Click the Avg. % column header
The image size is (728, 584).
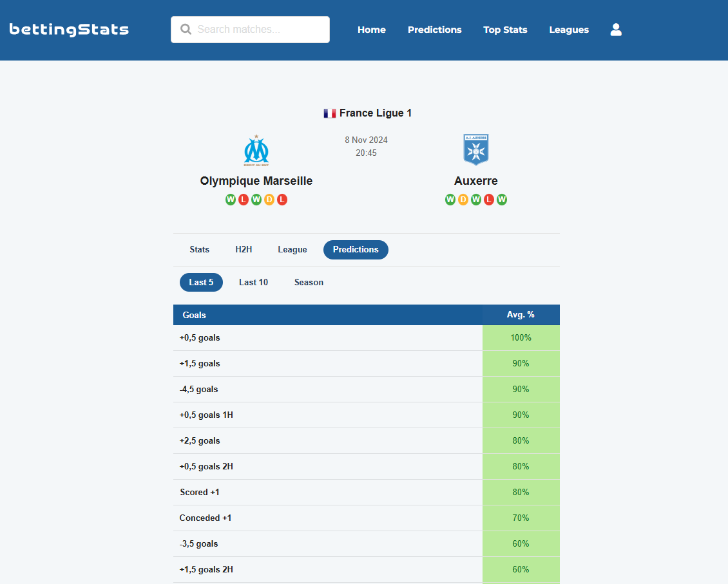[x=521, y=315]
